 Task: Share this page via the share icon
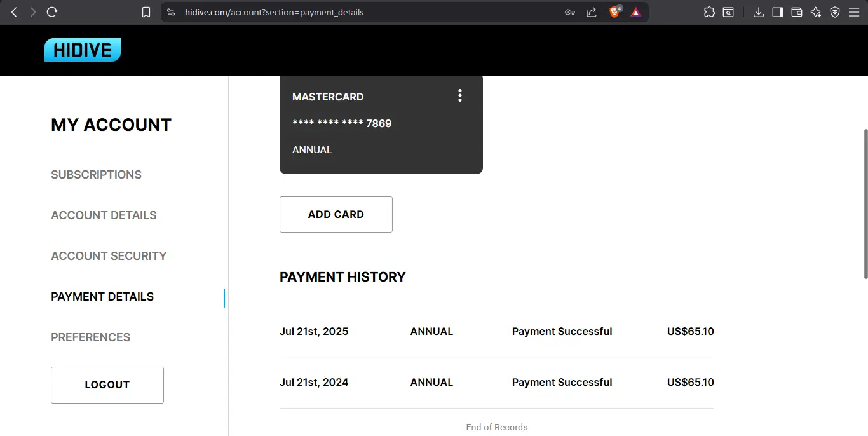pyautogui.click(x=591, y=12)
